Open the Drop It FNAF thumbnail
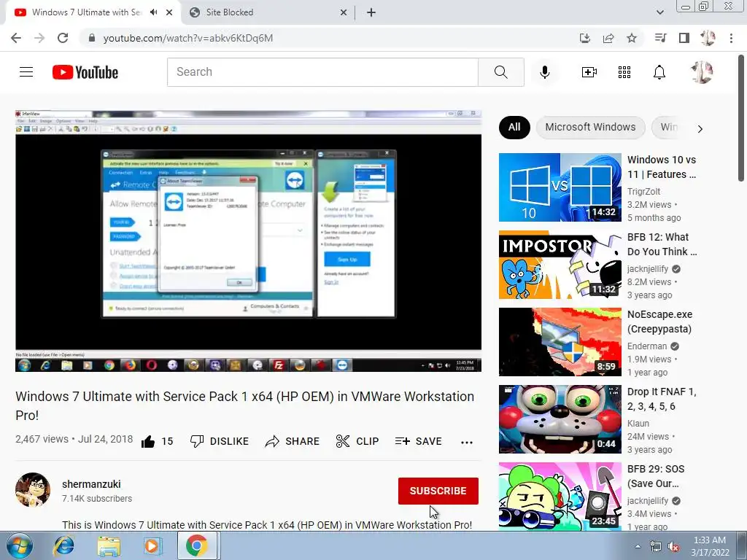Screen dimensions: 747x560 pos(560,419)
